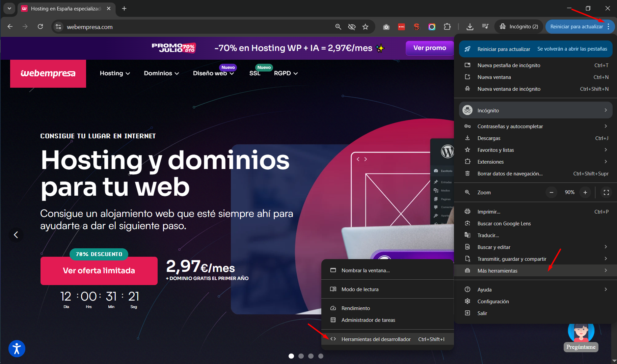The width and height of the screenshot is (617, 364).
Task: Open the accessibility widget icon
Action: click(17, 348)
